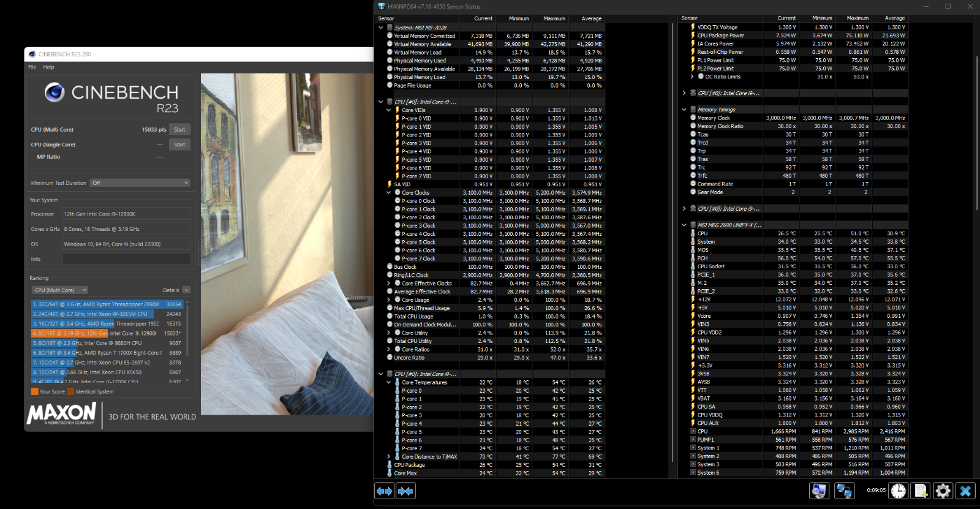Open the CPU (Multi Core) ranking dropdown

(x=60, y=290)
